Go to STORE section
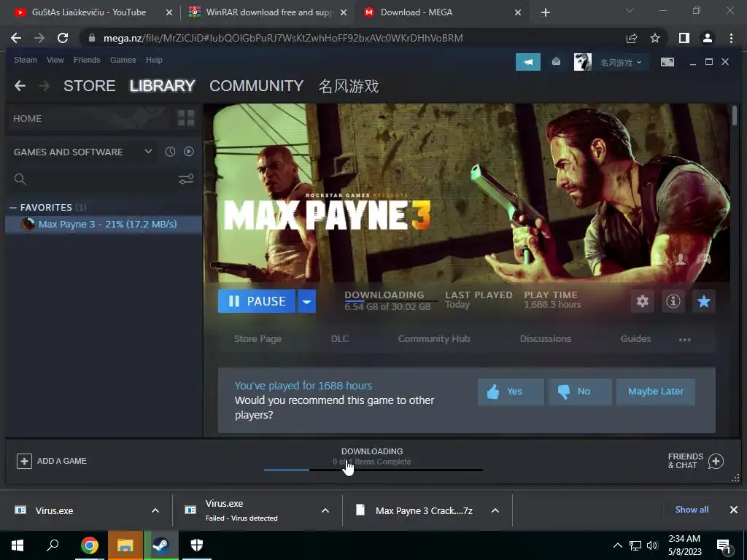This screenshot has height=560, width=747. pos(90,86)
